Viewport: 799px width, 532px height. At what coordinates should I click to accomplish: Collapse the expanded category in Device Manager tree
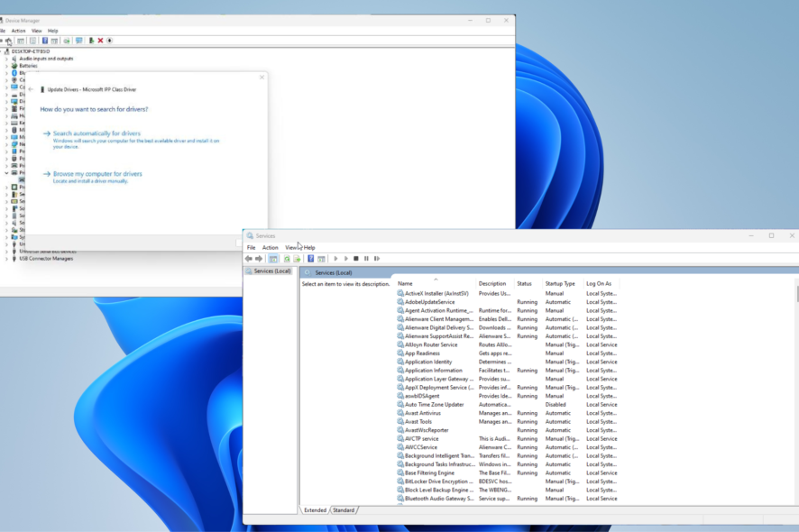coord(6,173)
